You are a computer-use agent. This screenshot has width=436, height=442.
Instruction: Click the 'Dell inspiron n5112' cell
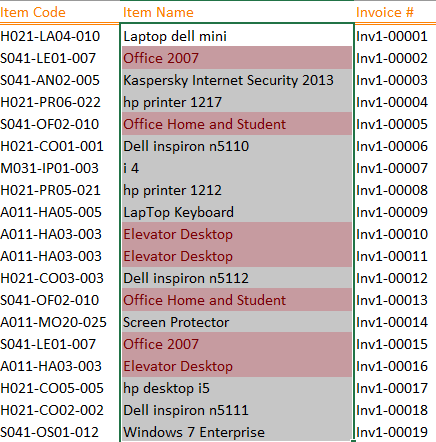[x=237, y=278]
